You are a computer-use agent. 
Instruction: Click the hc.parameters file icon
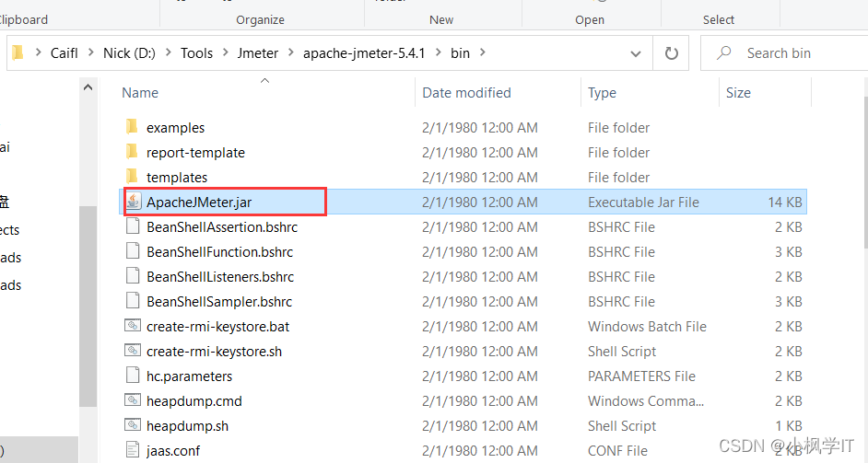pos(133,376)
